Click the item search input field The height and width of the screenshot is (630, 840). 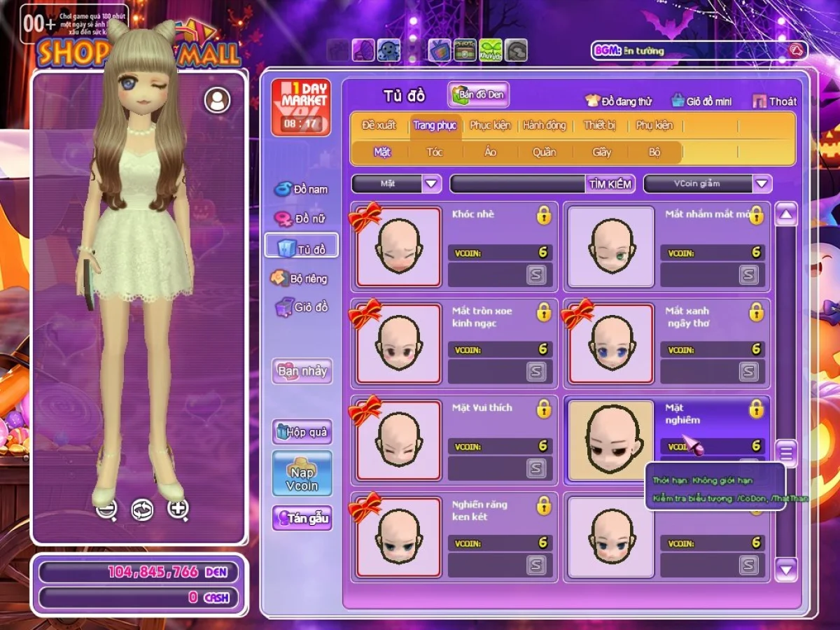[519, 184]
